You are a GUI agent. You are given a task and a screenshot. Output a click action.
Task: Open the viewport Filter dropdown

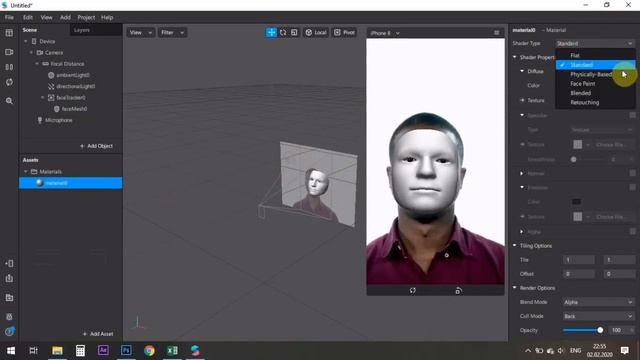172,33
